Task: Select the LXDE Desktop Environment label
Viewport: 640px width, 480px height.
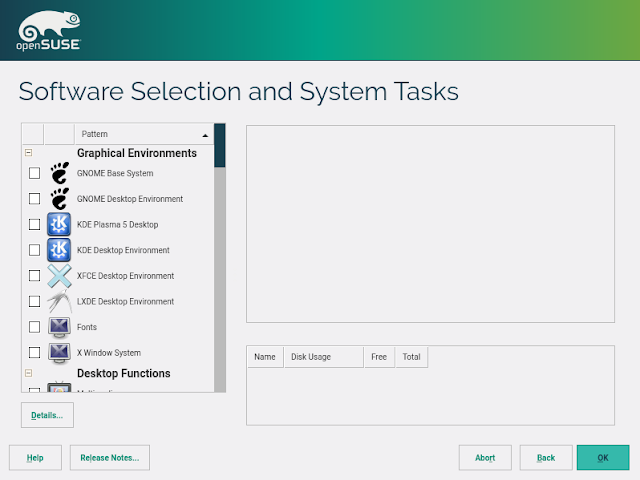Action: 125,301
